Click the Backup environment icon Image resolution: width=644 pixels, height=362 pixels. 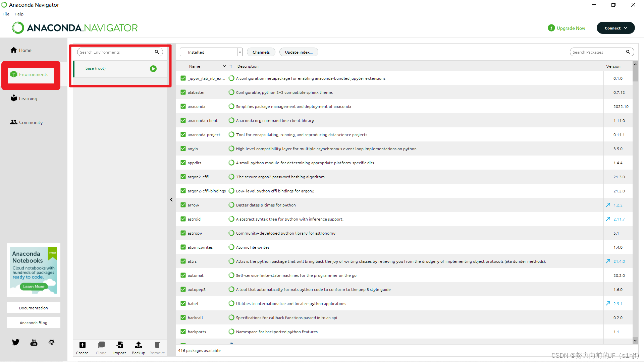[139, 346]
